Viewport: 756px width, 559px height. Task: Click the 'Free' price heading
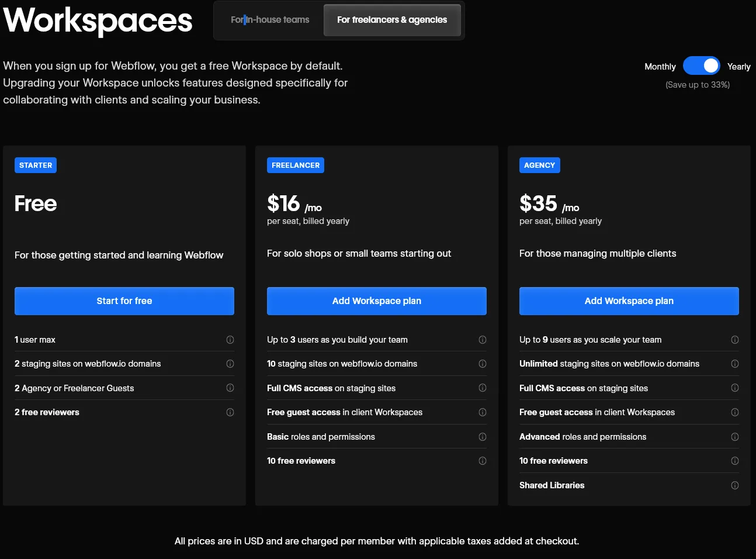click(36, 203)
